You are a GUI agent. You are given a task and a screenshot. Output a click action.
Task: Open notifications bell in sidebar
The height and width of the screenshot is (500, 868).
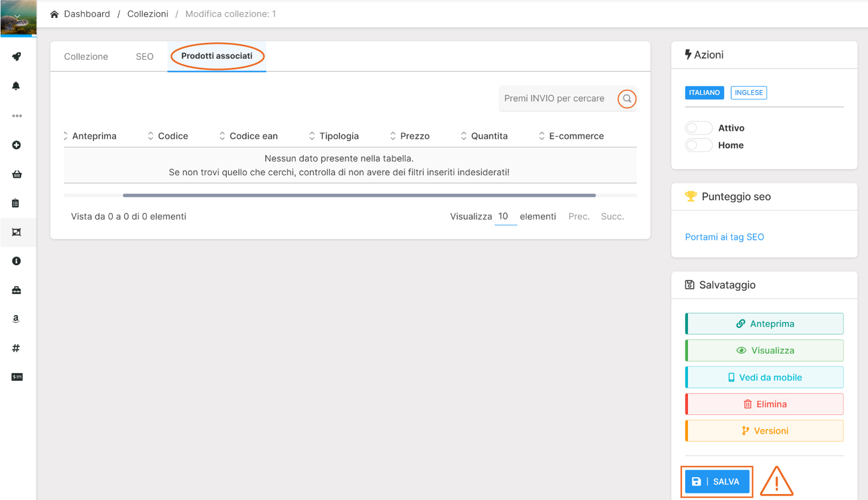click(x=16, y=86)
